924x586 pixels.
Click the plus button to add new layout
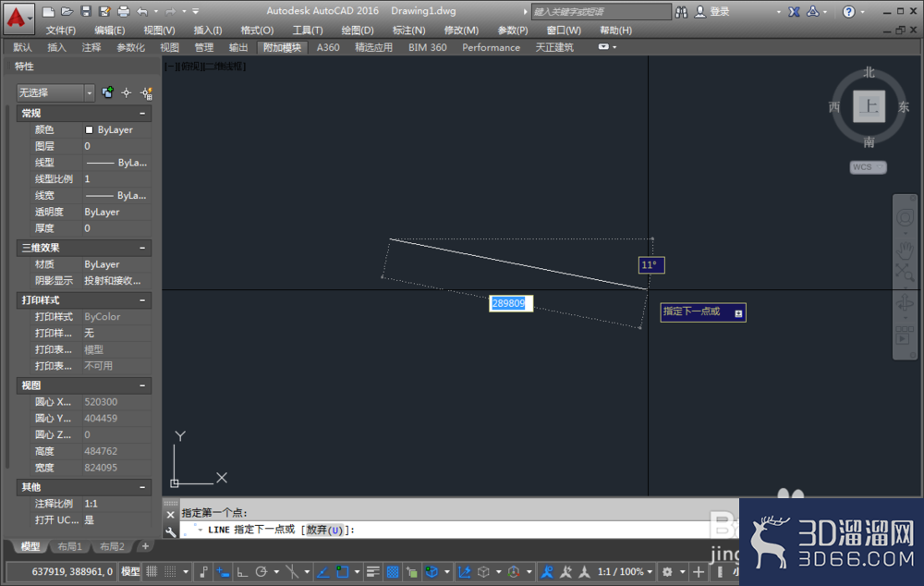point(145,546)
